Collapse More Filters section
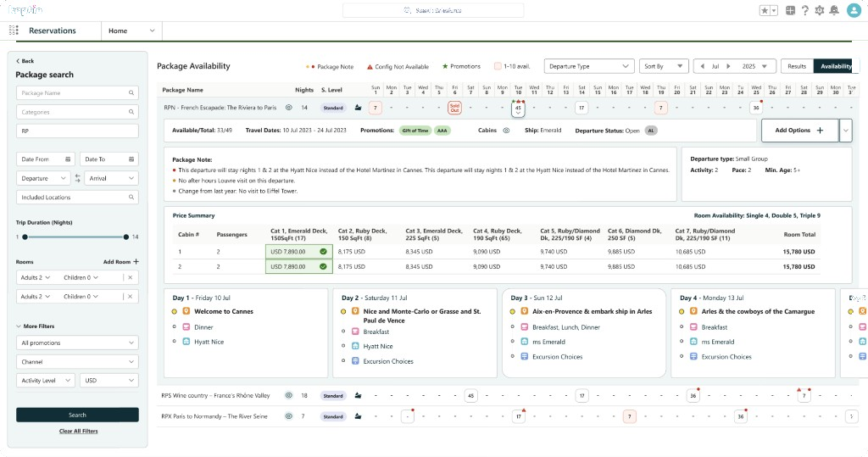This screenshot has width=868, height=457. (x=35, y=326)
